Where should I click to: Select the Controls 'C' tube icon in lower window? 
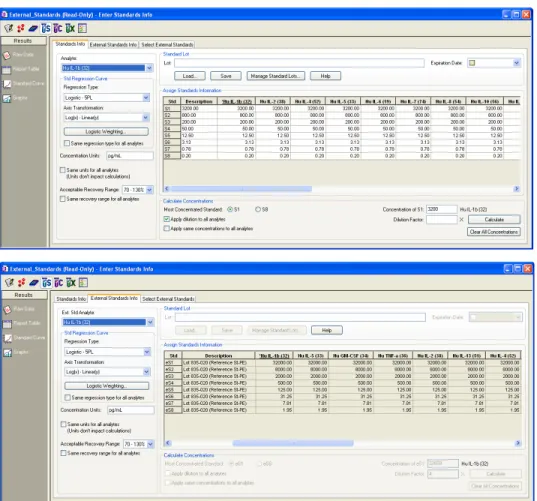click(x=59, y=283)
